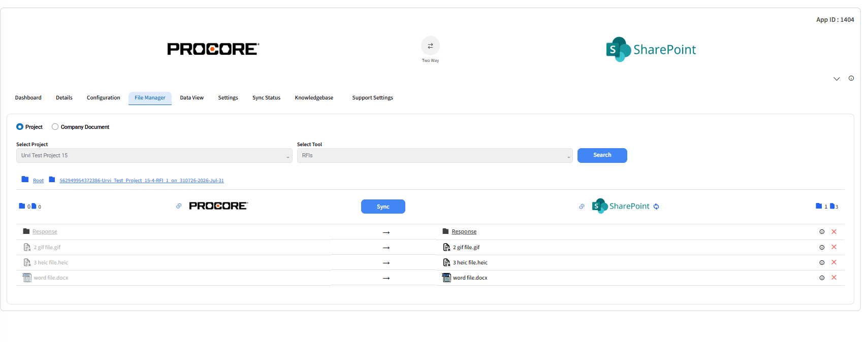Click the Root breadcrumb link
The height and width of the screenshot is (342, 868).
tap(39, 181)
